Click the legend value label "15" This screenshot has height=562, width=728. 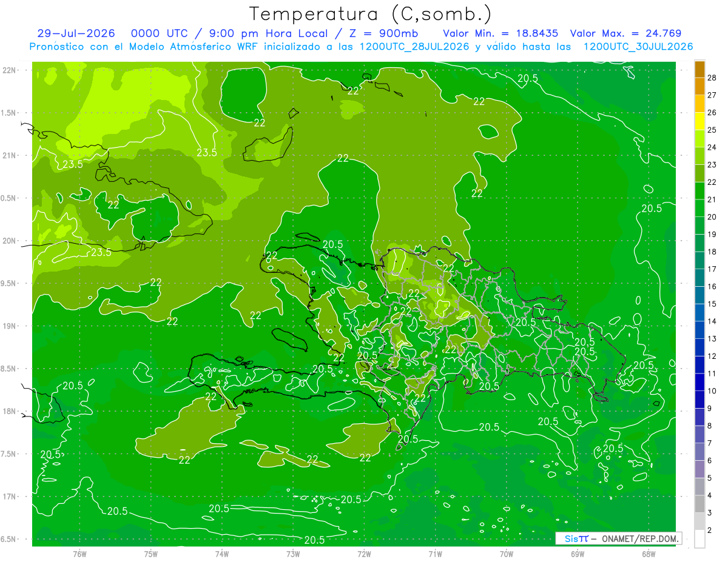click(712, 304)
